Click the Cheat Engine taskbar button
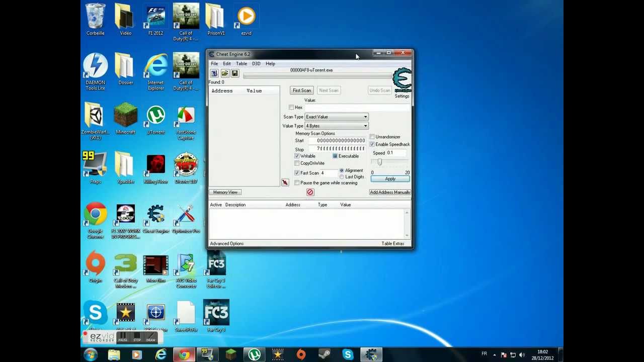This screenshot has width=644, height=362. (371, 354)
